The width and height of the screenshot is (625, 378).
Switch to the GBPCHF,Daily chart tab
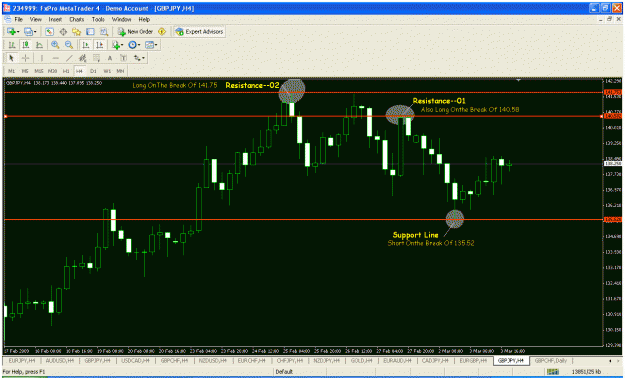point(551,360)
